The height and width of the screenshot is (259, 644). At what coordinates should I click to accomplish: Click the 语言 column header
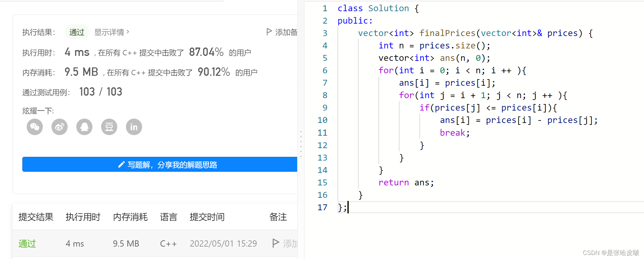coord(169,217)
